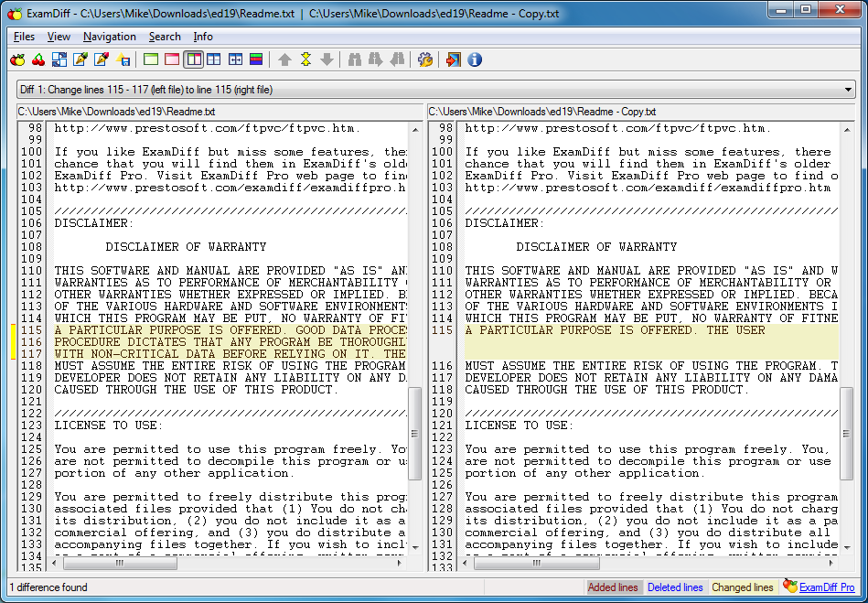Click left pane vertical scrollbar down arrow
Viewport: 868px width, 603px height.
pos(415,548)
